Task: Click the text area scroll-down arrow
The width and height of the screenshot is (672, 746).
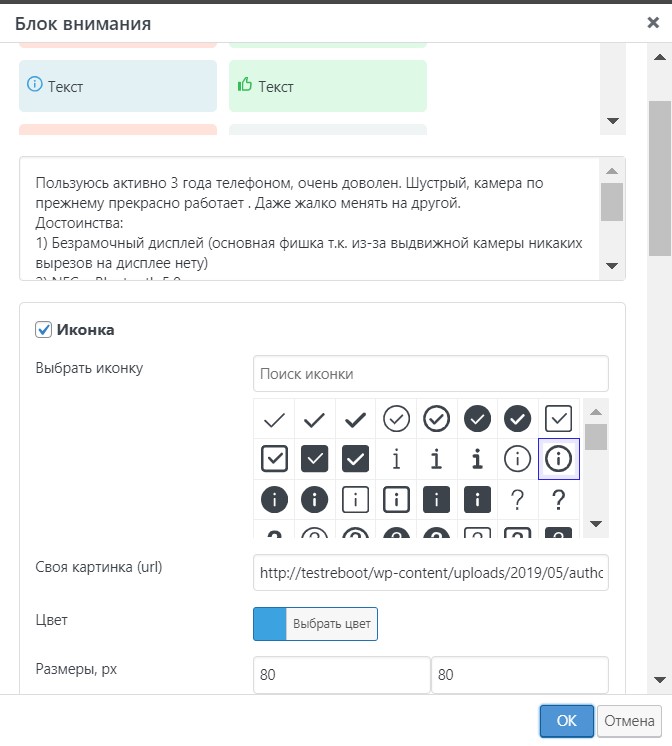Action: point(612,265)
